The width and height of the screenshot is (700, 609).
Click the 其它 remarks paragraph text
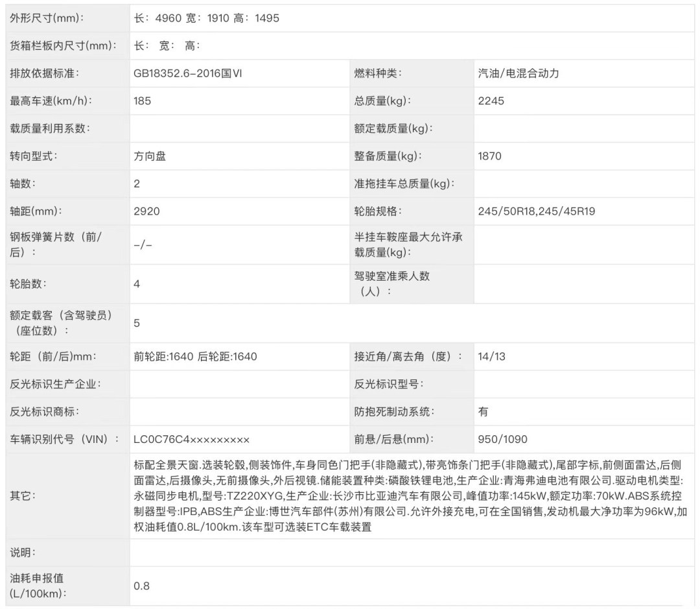(410, 496)
